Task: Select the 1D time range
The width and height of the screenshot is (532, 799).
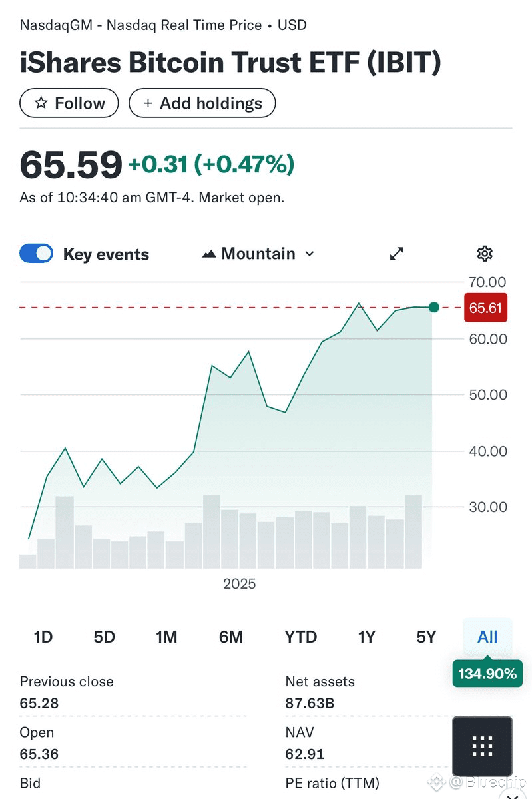Action: click(43, 637)
